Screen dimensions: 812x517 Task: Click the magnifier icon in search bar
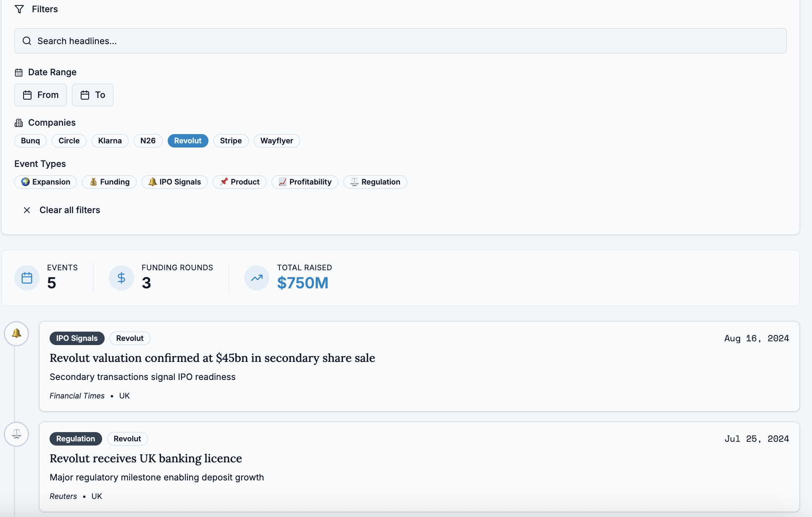(27, 41)
